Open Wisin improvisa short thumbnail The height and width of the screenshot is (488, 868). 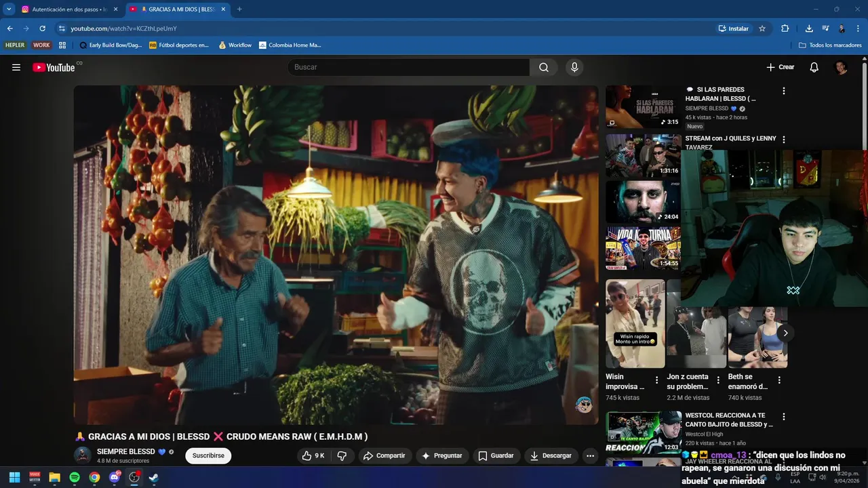click(x=635, y=324)
